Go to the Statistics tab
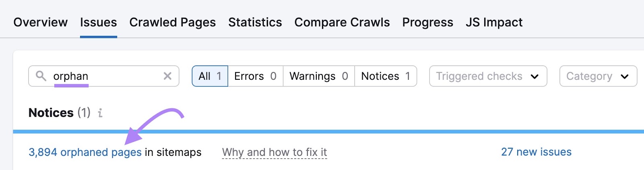The height and width of the screenshot is (170, 644). (255, 22)
